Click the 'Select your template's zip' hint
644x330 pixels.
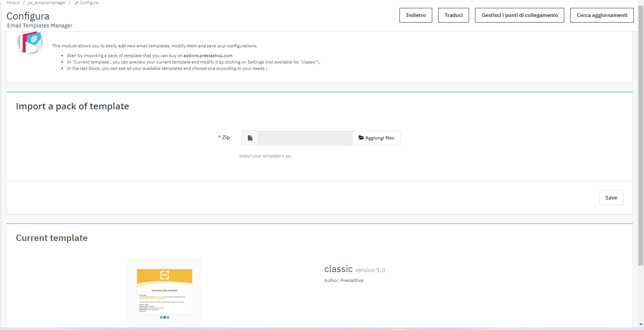[265, 156]
